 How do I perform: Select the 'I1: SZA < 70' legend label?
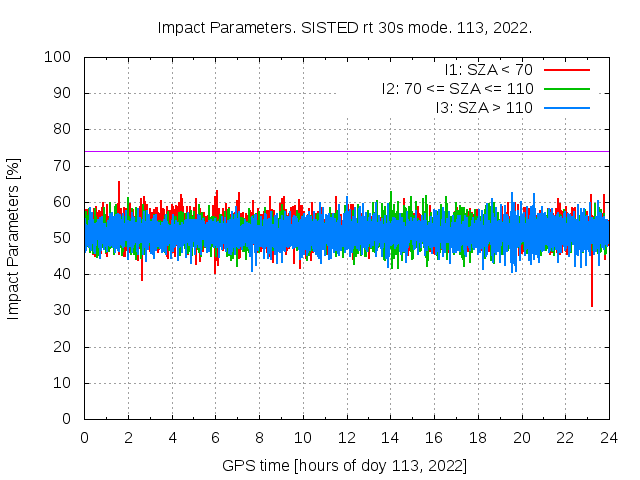pos(489,70)
